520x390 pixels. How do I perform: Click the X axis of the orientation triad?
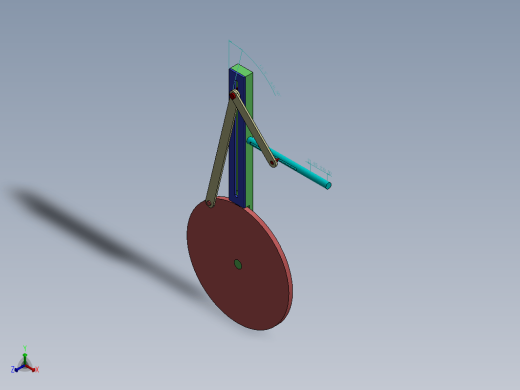pos(31,368)
